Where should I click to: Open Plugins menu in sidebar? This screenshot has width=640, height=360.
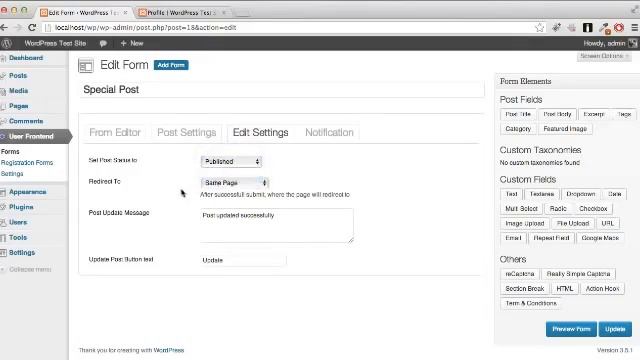tap(21, 207)
